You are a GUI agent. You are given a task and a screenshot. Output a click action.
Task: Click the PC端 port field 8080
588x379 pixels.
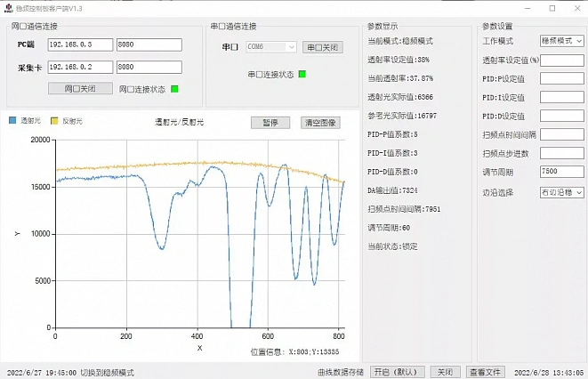[x=149, y=44]
